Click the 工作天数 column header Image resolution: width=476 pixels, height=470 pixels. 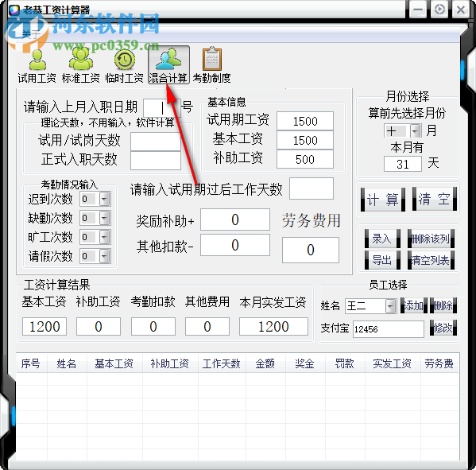(x=222, y=363)
